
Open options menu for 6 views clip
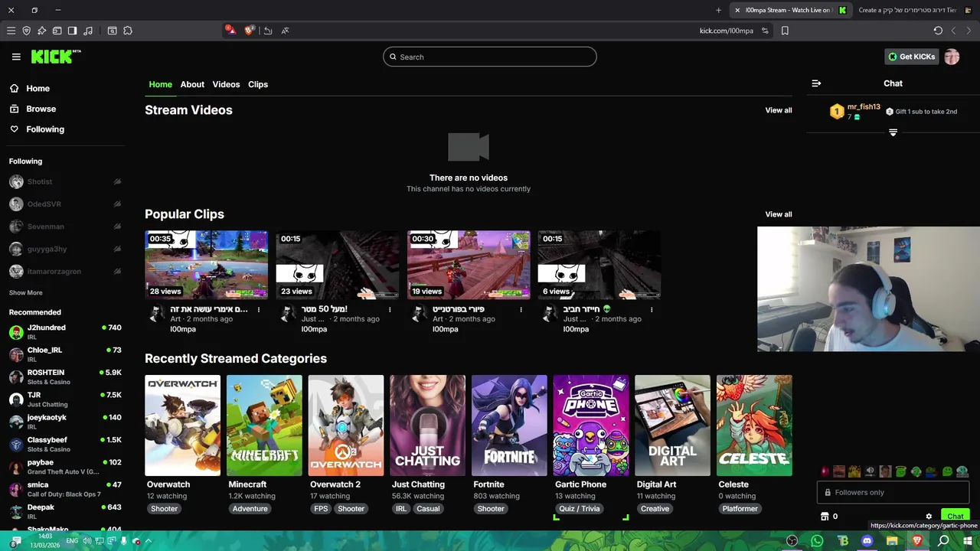652,309
